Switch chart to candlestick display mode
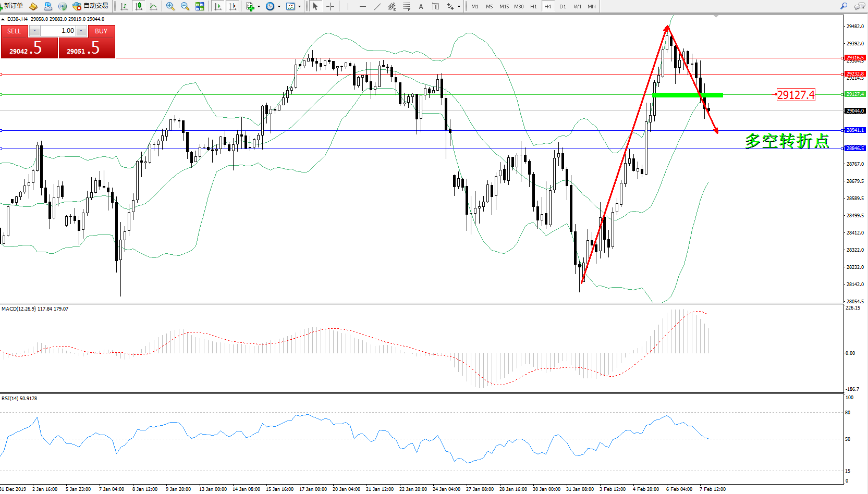Viewport: 868px width, 494px height. (139, 6)
